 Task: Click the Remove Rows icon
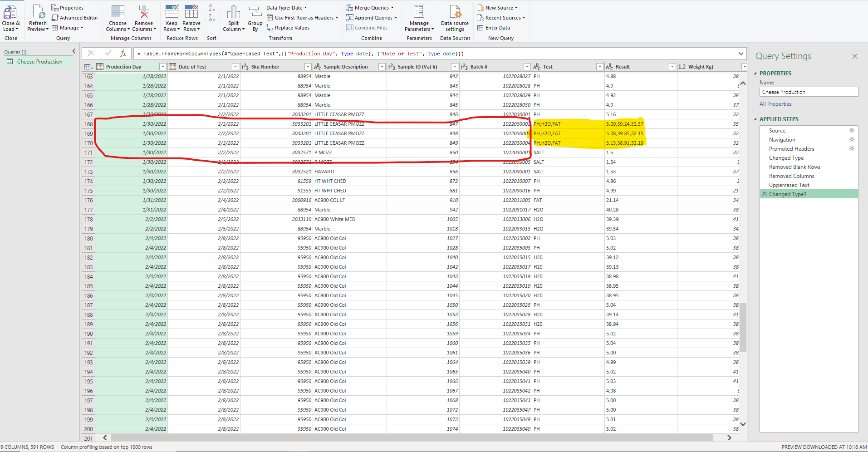pyautogui.click(x=191, y=12)
